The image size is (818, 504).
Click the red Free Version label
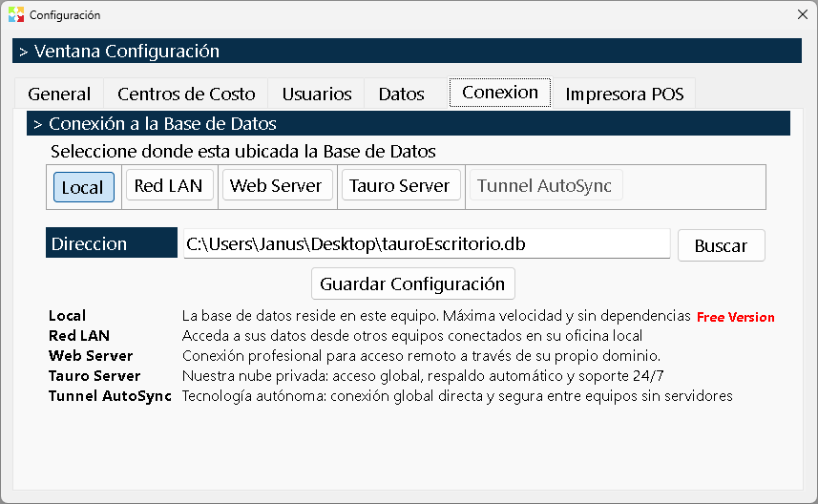[735, 317]
